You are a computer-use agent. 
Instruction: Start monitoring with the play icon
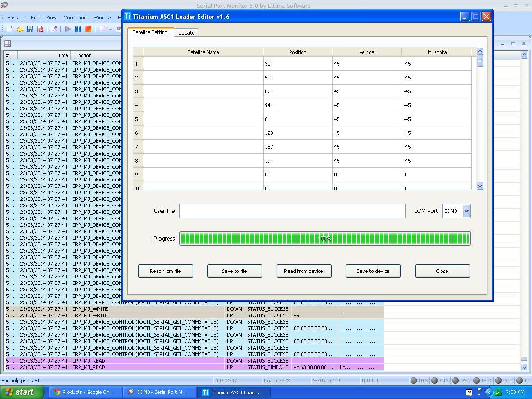pyautogui.click(x=68, y=29)
